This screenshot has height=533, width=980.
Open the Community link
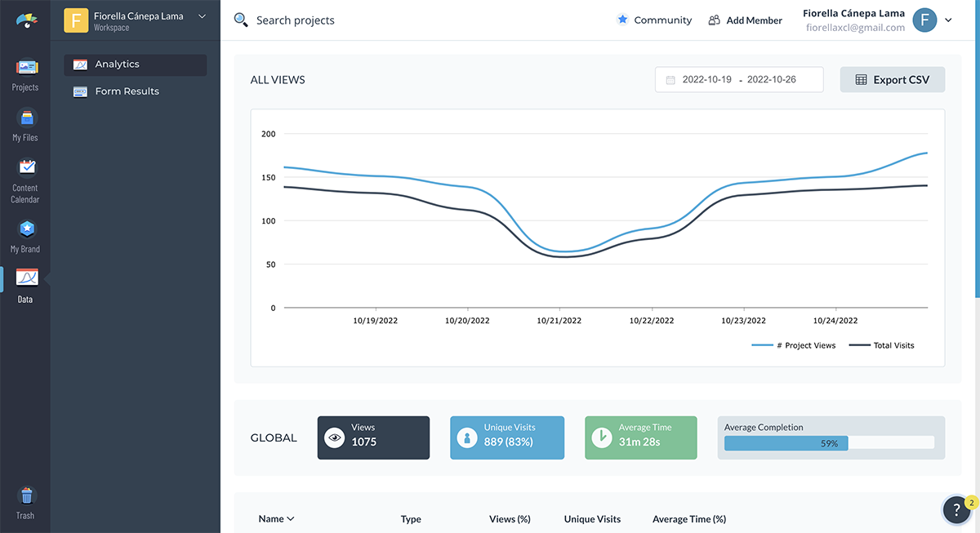pyautogui.click(x=654, y=20)
